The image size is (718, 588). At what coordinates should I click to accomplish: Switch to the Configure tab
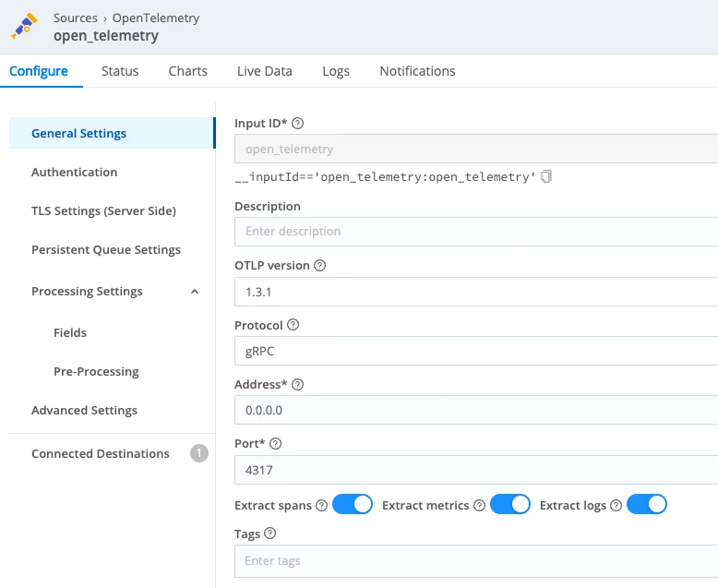click(x=39, y=71)
